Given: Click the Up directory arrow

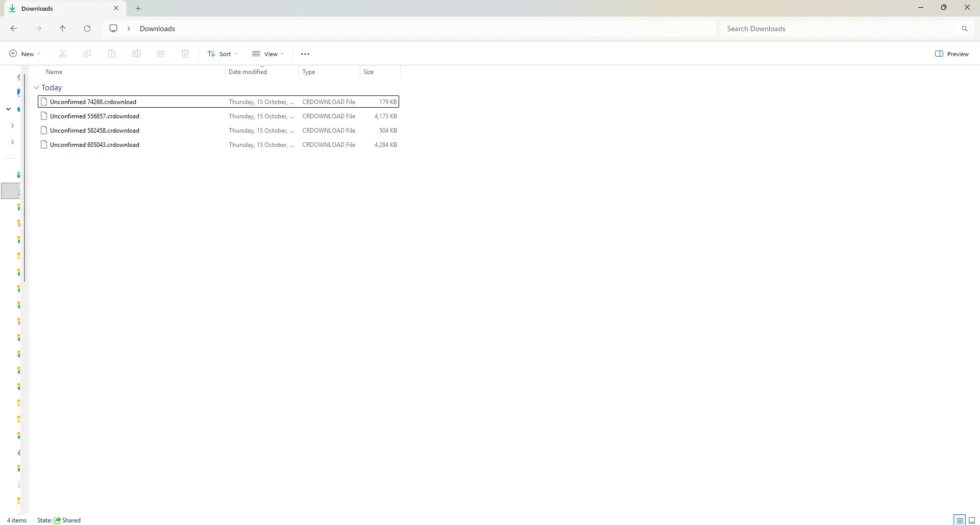Looking at the screenshot, I should click(63, 29).
